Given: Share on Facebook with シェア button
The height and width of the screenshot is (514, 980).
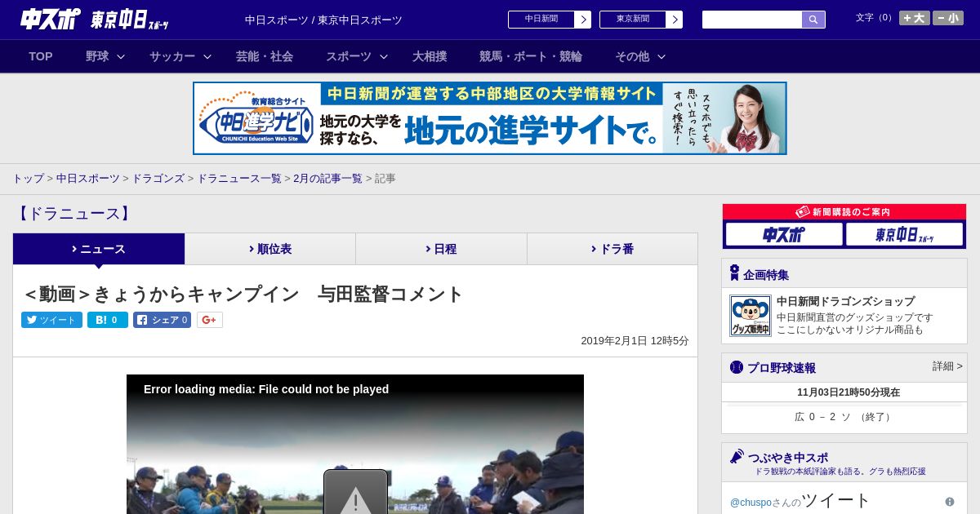Looking at the screenshot, I should (163, 320).
